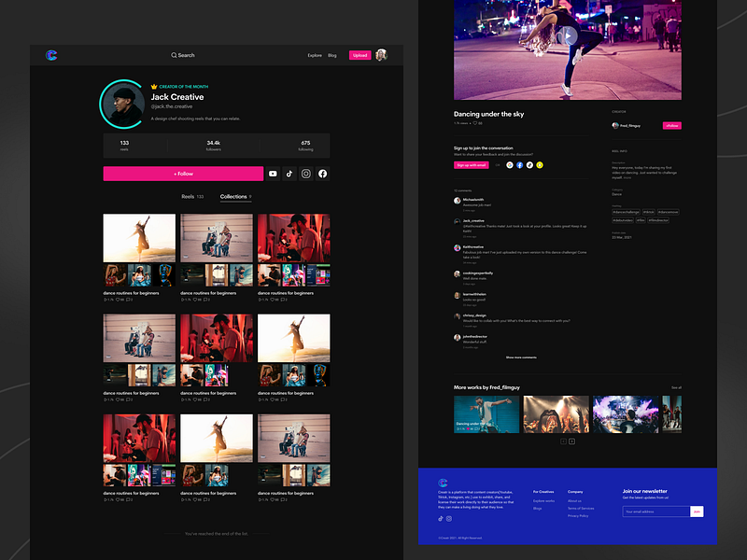Open Jack Creative's TikTok profile icon
Image resolution: width=747 pixels, height=560 pixels.
point(289,174)
